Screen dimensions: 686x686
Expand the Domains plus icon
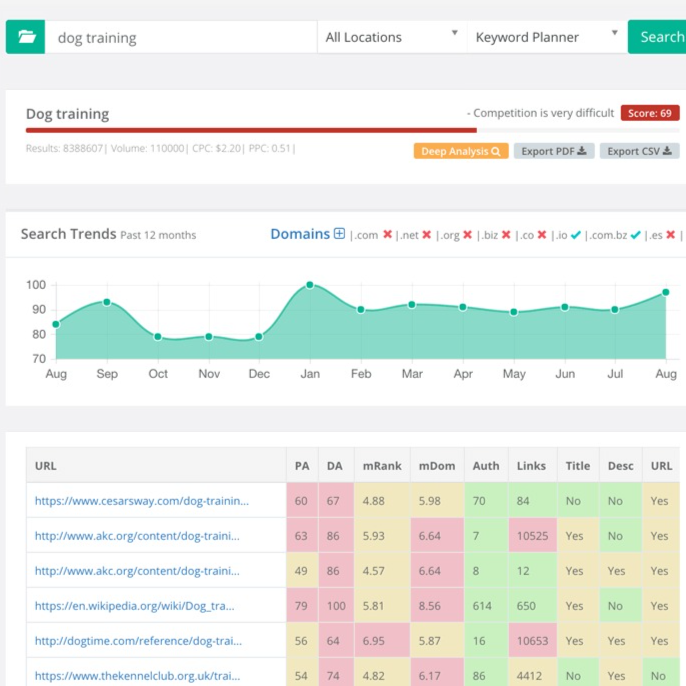(339, 234)
